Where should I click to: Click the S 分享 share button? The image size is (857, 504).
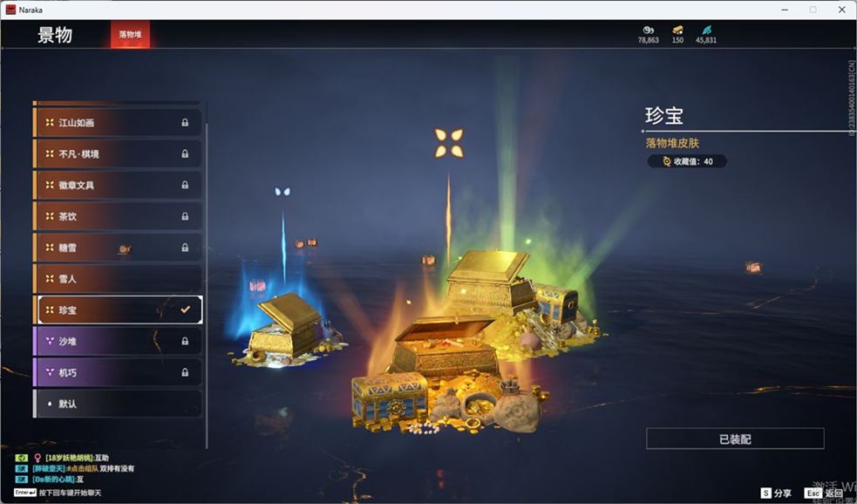tap(776, 493)
